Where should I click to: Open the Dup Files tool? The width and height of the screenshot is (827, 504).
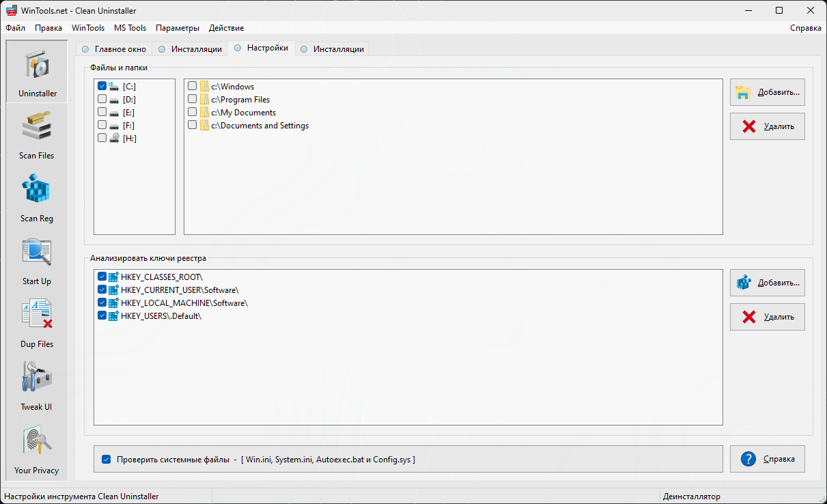pyautogui.click(x=37, y=323)
